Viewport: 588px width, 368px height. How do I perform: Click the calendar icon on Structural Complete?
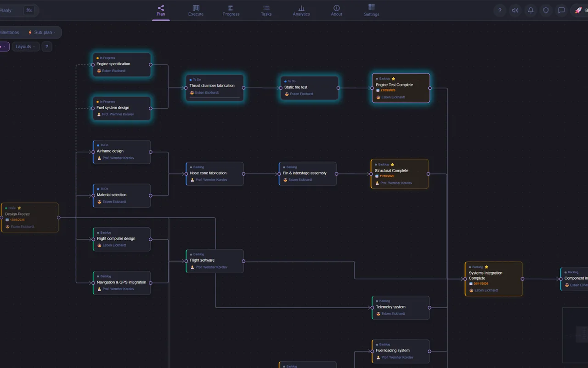click(377, 176)
